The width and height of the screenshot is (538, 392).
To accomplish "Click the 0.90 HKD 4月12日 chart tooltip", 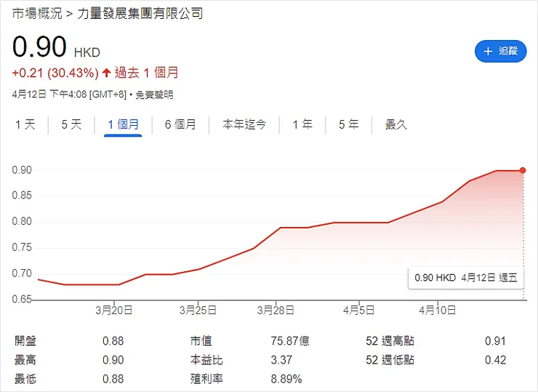I will 465,278.
